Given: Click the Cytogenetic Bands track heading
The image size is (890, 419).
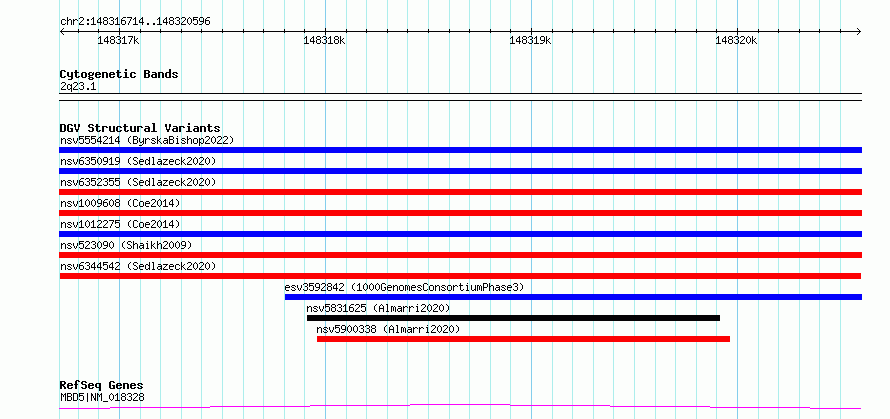Looking at the screenshot, I should point(119,74).
